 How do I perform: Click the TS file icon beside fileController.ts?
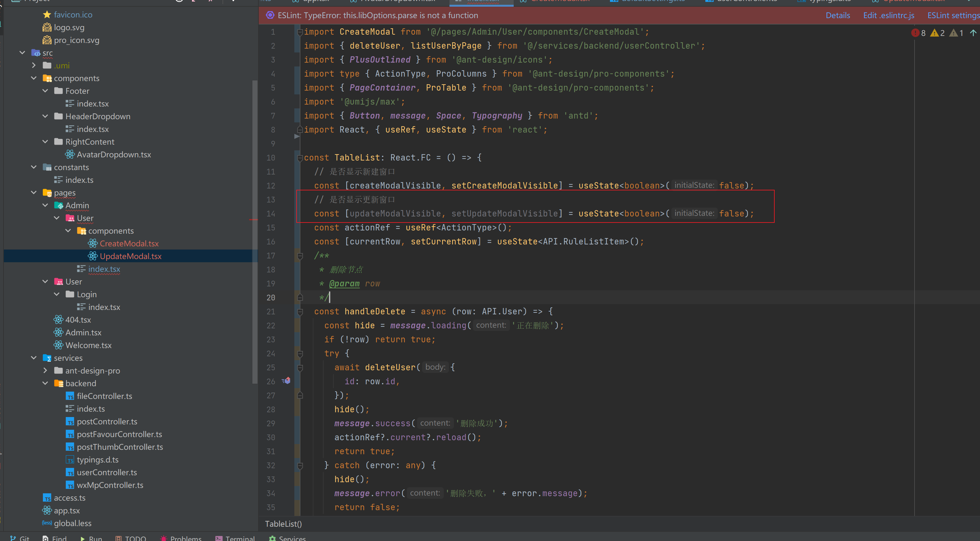70,396
